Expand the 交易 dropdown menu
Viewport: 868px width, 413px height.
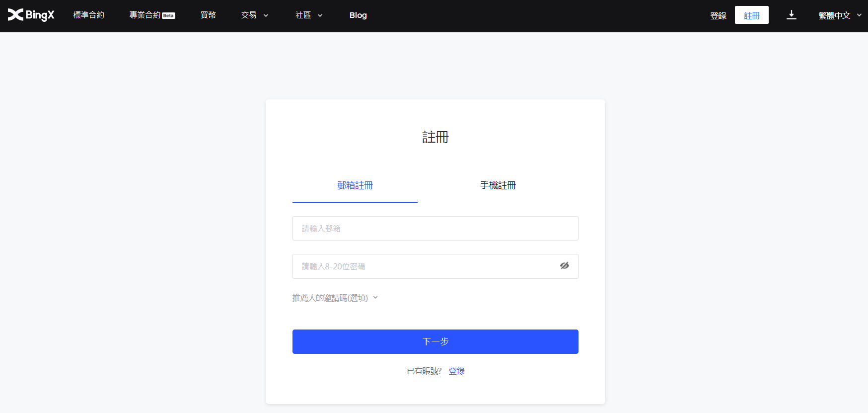(x=255, y=15)
